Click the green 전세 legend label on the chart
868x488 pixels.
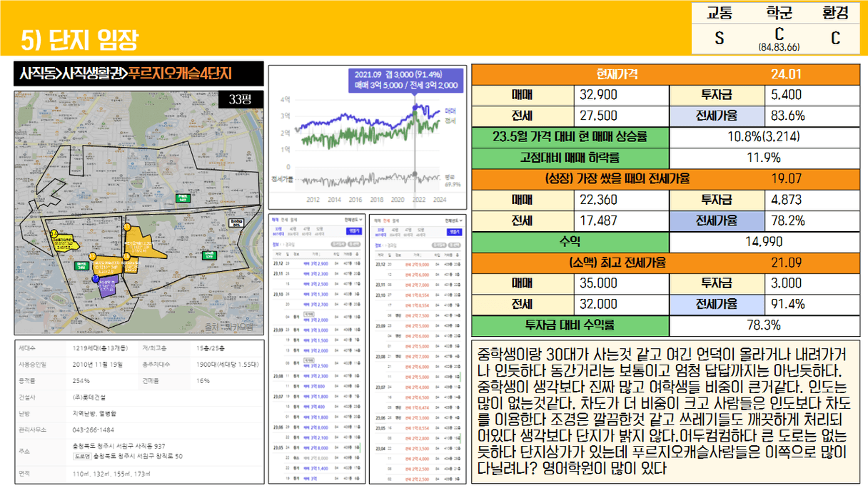pos(450,121)
